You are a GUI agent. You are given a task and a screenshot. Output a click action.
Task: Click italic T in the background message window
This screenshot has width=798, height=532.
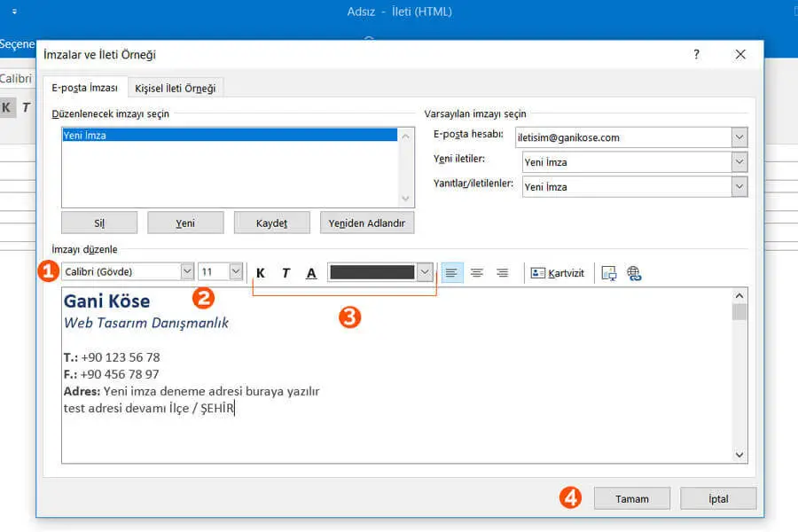tap(26, 107)
